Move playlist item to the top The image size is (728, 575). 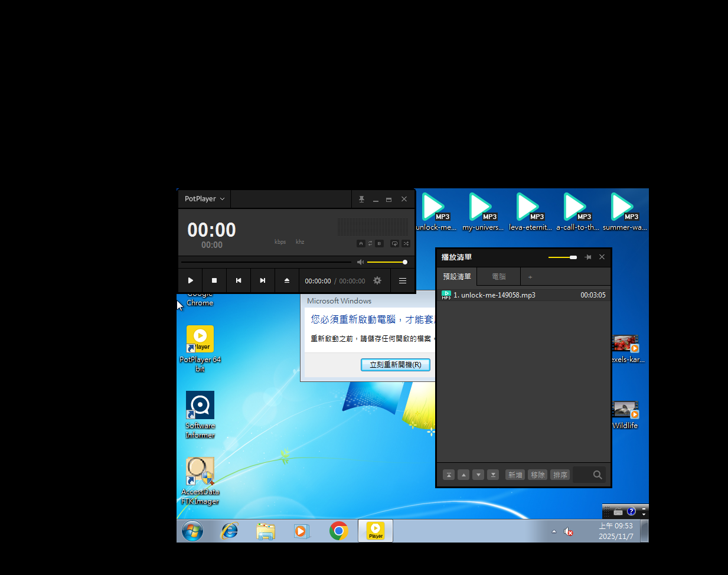449,475
